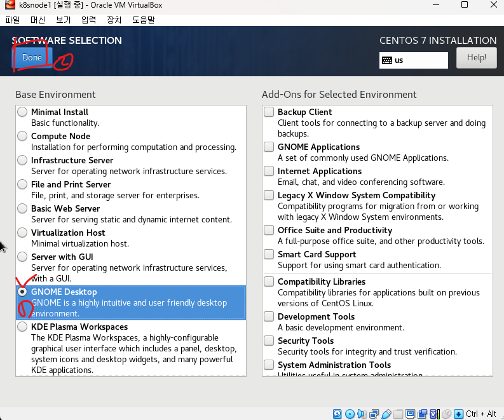Pick the Basic Web Server radio button
This screenshot has height=420, width=504.
[x=22, y=208]
